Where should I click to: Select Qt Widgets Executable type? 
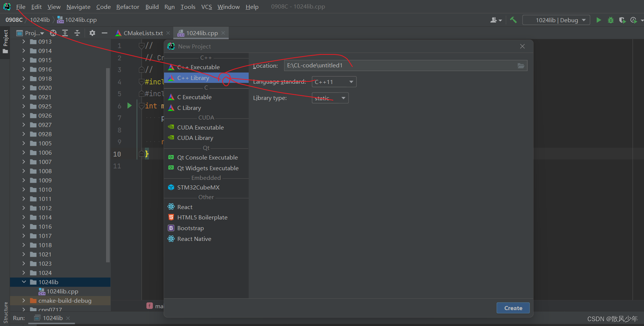206,168
